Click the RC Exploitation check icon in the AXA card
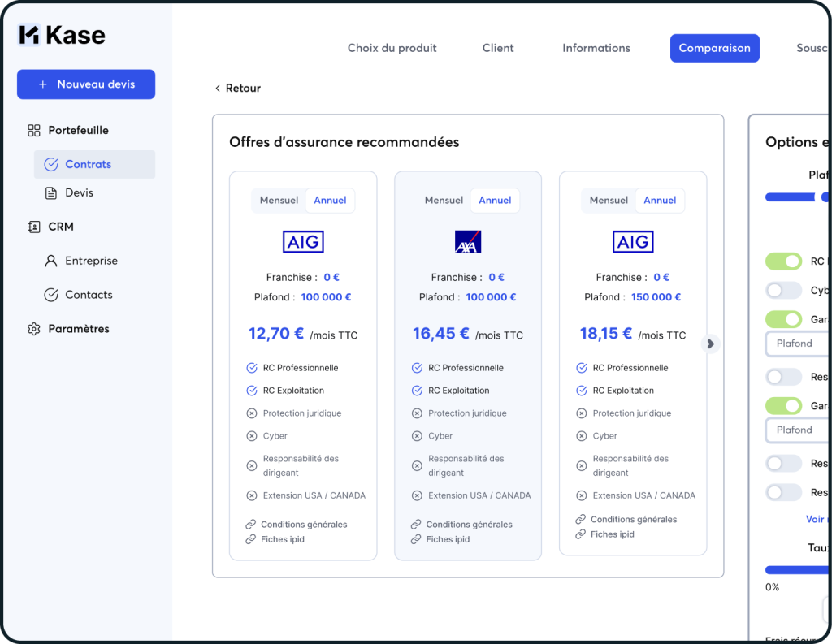832x644 pixels. [x=417, y=391]
